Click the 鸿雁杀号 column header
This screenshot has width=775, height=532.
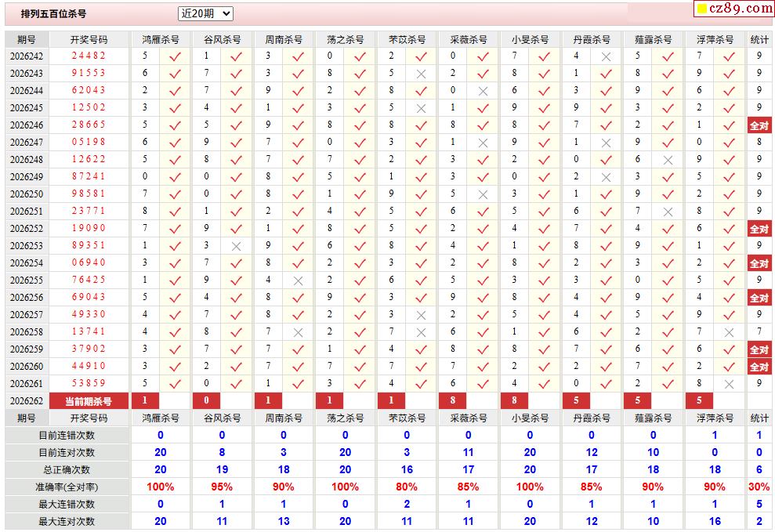160,39
